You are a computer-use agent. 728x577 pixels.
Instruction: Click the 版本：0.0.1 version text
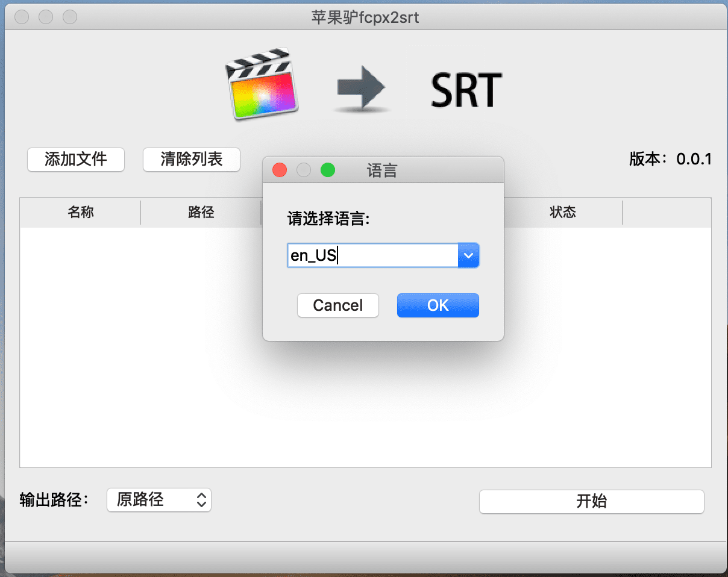click(671, 159)
